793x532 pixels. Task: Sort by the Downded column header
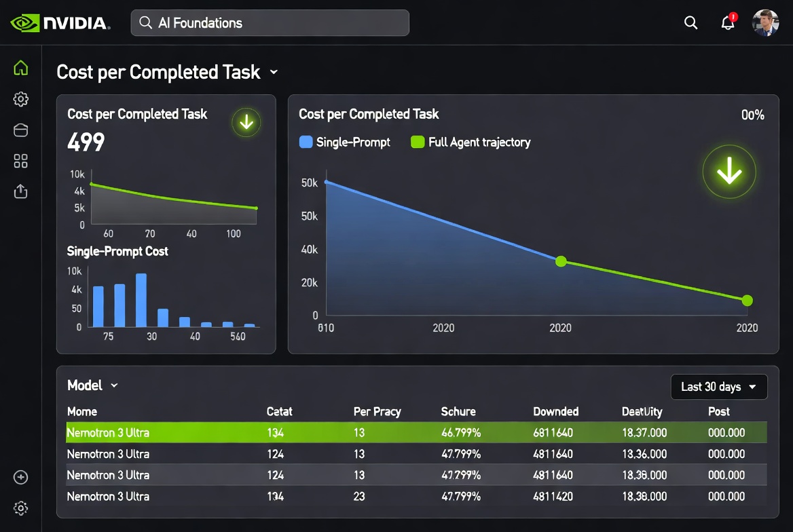coord(556,412)
